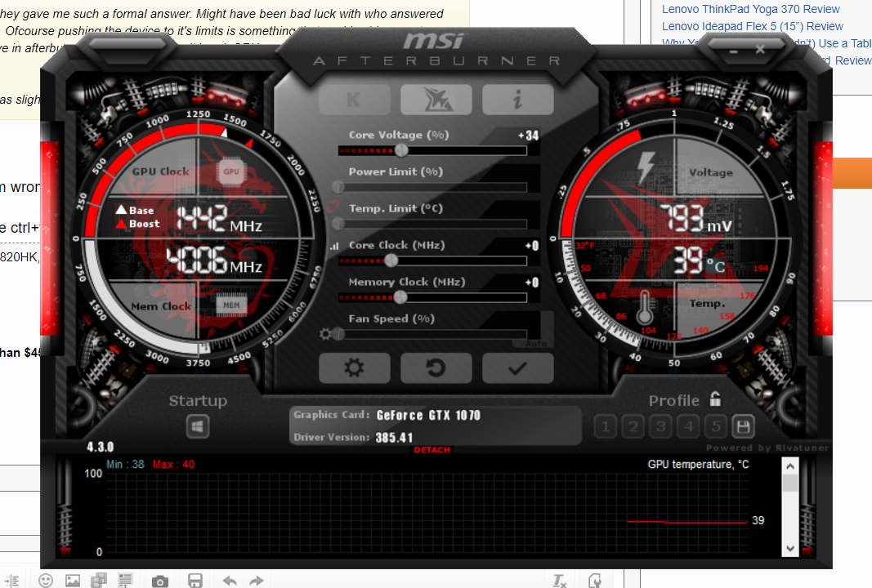Reset settings with the circular arrow button
The height and width of the screenshot is (588, 872).
[436, 368]
